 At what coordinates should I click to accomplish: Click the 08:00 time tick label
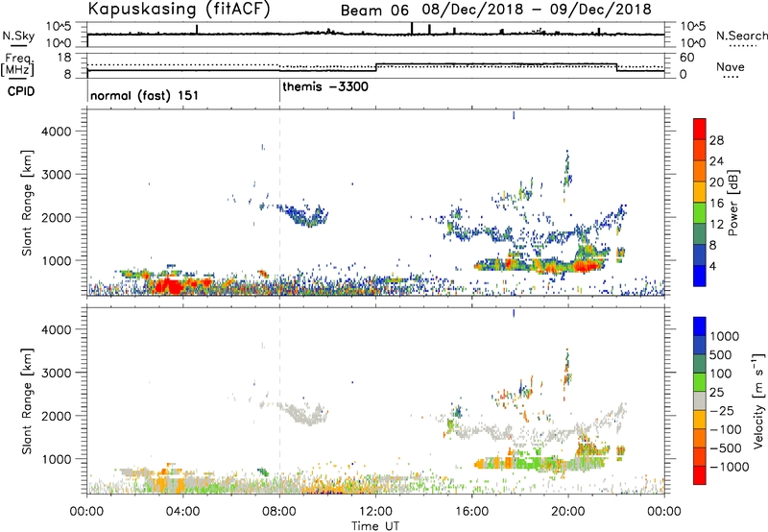279,512
